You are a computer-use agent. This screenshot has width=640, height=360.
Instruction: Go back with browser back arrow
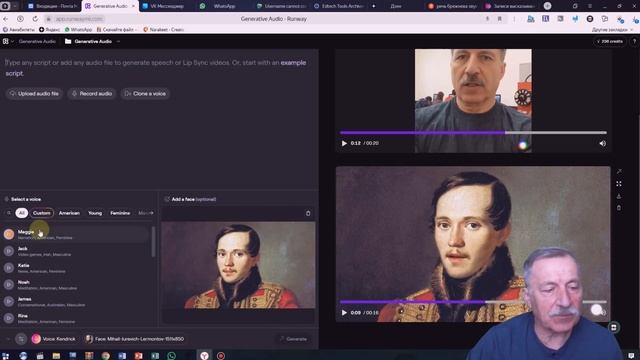coord(6,19)
